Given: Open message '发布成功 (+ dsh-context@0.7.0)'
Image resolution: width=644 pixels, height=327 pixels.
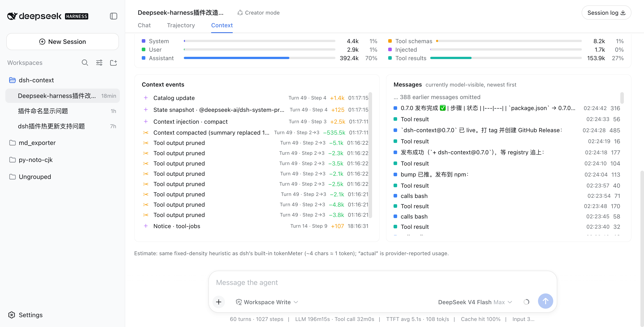Looking at the screenshot, I should tap(507, 153).
